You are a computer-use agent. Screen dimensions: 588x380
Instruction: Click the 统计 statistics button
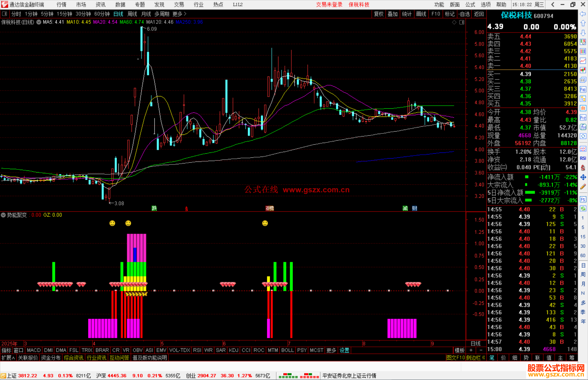coord(407,14)
